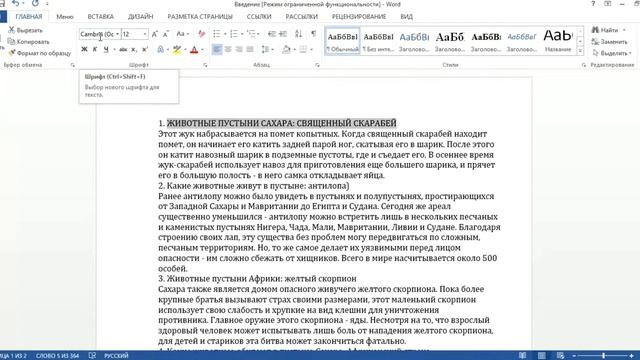Open the РАССЫЛКИ ribbon tab
Image resolution: width=640 pixels, height=360 pixels.
click(x=302, y=17)
